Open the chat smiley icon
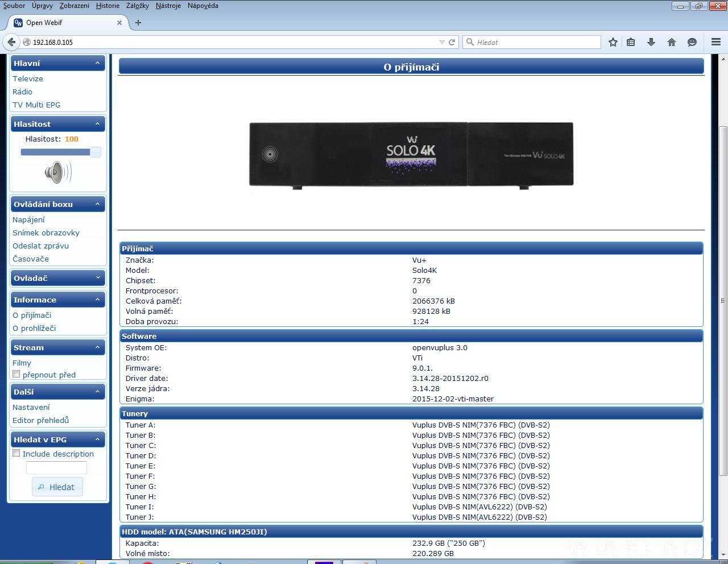This screenshot has height=564, width=728. click(x=692, y=42)
